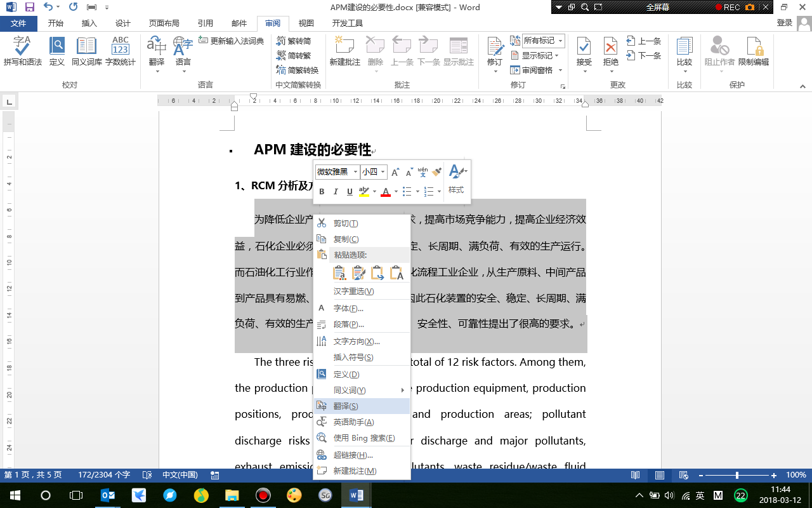Open the Developer (开发工具) tab
Screen dimensions: 812x508
pos(348,23)
